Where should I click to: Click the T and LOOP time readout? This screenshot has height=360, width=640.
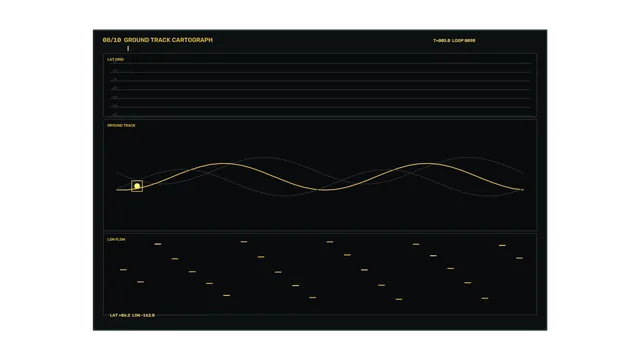pyautogui.click(x=454, y=40)
